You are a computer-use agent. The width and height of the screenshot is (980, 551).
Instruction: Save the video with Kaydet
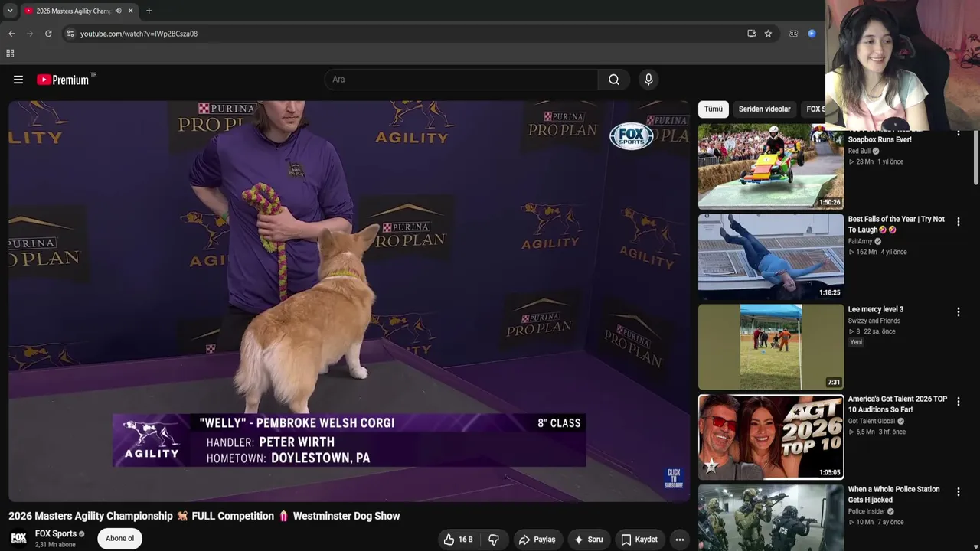tap(639, 540)
